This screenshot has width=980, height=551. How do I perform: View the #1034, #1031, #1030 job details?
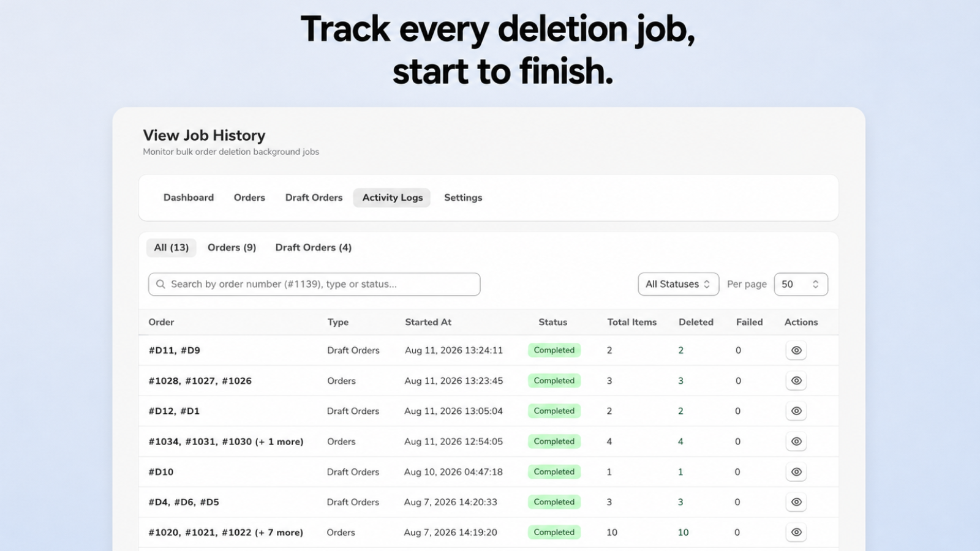pyautogui.click(x=796, y=441)
